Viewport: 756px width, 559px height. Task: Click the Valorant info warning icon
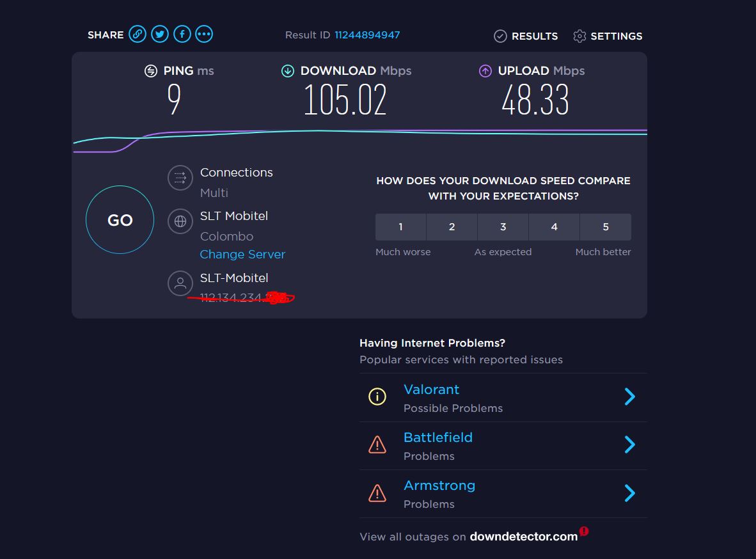click(x=377, y=397)
